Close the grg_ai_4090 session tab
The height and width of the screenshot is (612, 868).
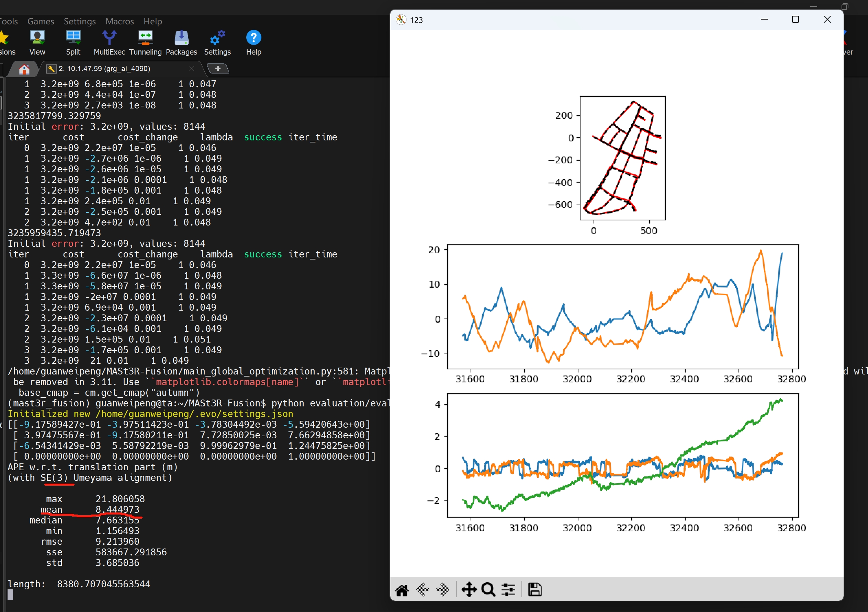click(x=192, y=68)
